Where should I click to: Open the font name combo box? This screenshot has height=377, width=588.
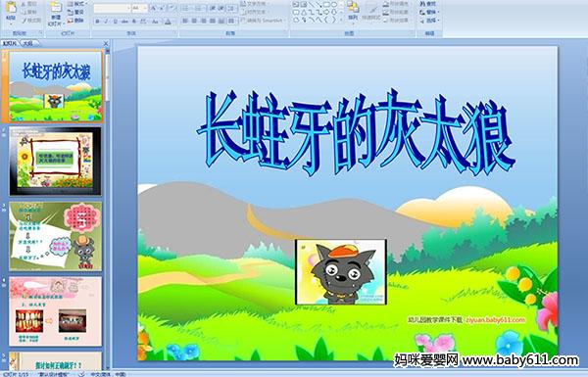112,8
